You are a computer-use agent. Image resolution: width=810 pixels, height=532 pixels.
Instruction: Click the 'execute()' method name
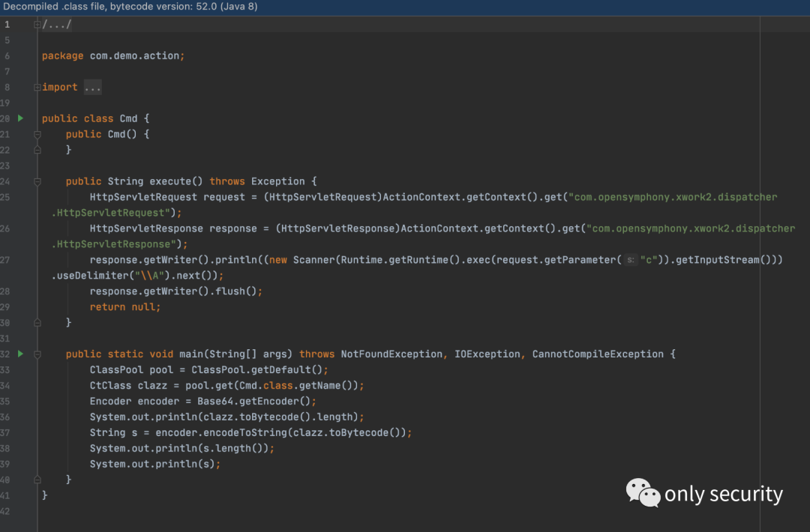tap(176, 181)
